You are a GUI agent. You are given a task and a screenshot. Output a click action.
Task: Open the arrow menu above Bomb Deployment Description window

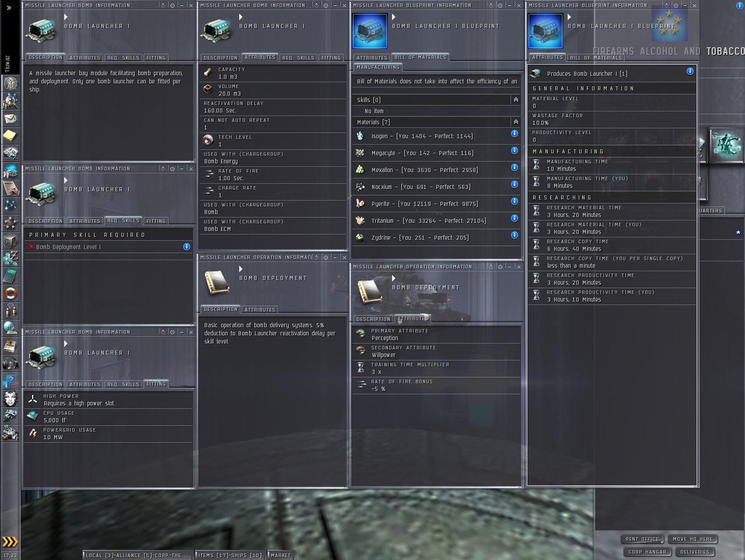pos(240,269)
